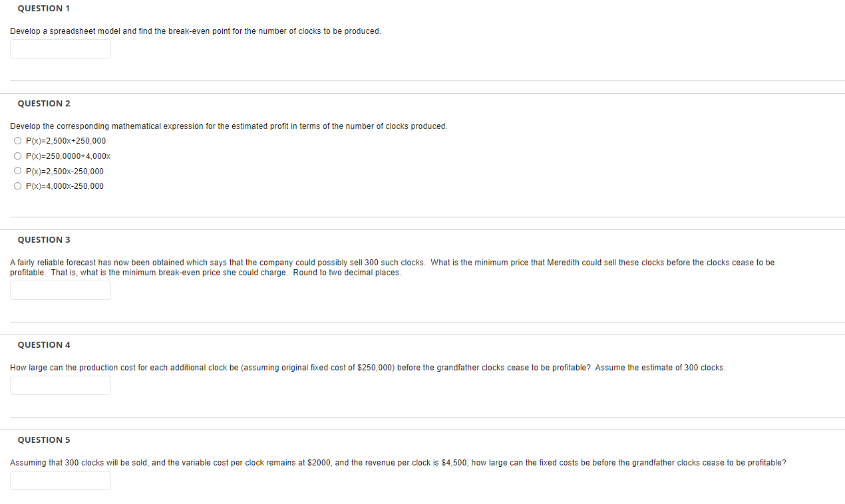Focus the Question 5 fixed costs answer field
The height and width of the screenshot is (504, 845).
coord(61,481)
